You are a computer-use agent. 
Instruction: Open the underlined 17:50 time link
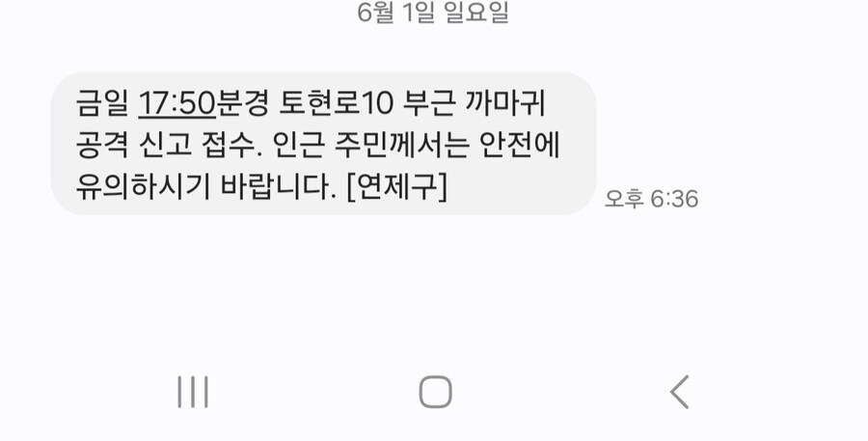(x=176, y=103)
